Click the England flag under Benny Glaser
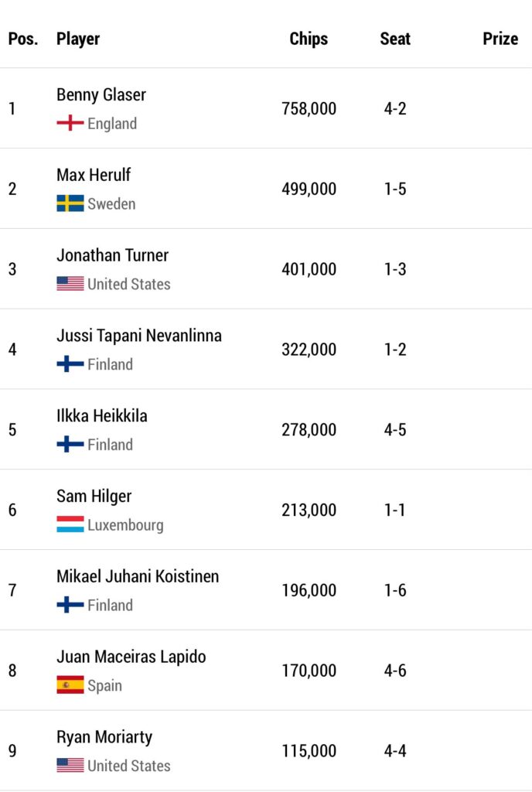Screen dimensions: 532x792 (70, 123)
